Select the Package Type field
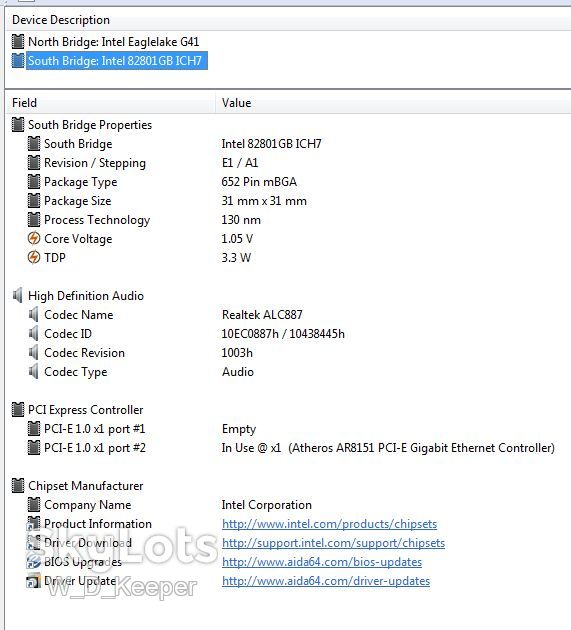This screenshot has width=571, height=630. (x=80, y=182)
